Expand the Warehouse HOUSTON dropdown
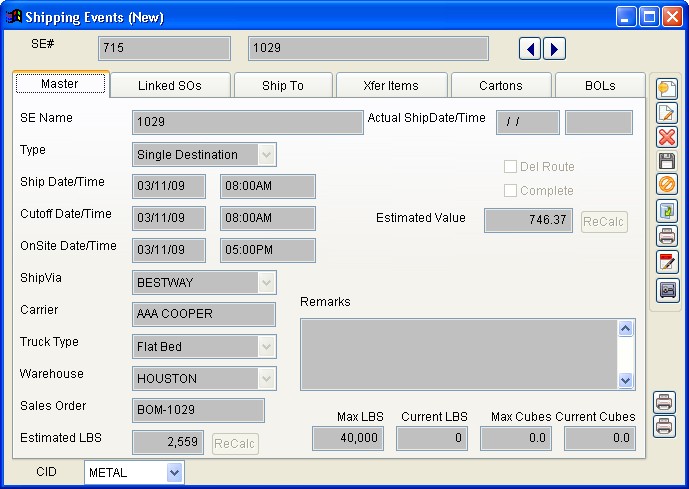 click(x=266, y=379)
